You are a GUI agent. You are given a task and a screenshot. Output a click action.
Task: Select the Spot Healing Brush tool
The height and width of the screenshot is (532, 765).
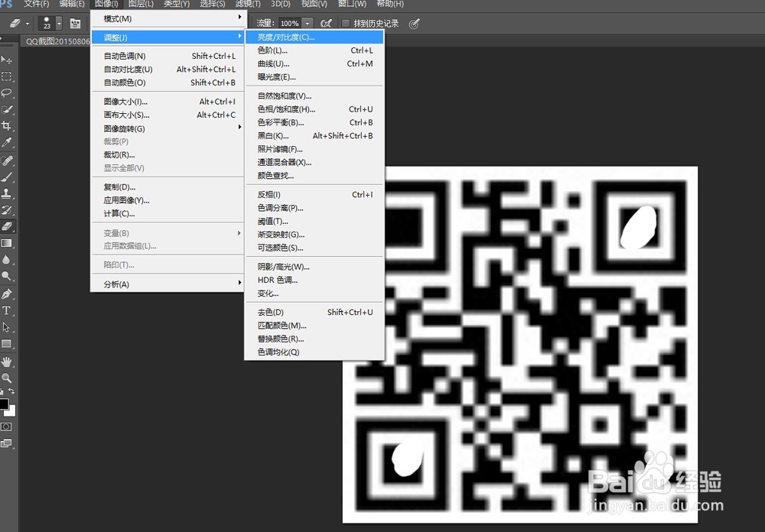tap(7, 161)
